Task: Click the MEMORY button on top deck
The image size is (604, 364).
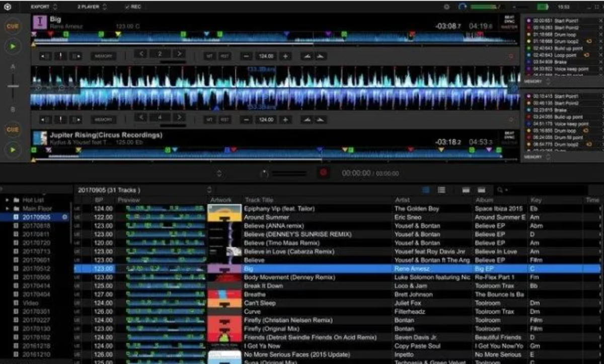Action: point(103,56)
